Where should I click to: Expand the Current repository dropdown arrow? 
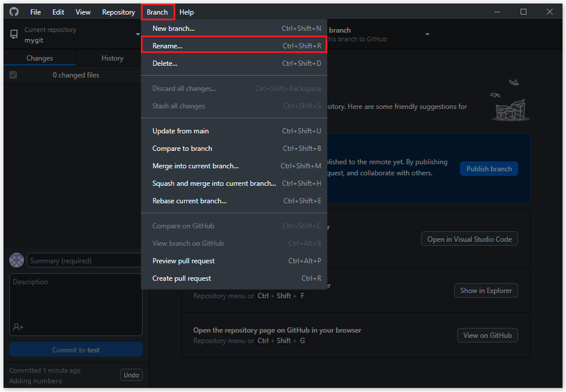[137, 35]
